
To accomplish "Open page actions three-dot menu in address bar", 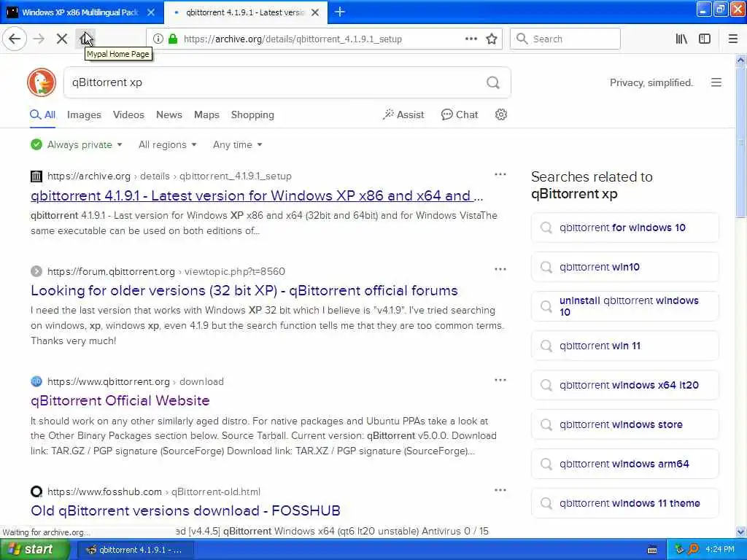I will pos(471,39).
